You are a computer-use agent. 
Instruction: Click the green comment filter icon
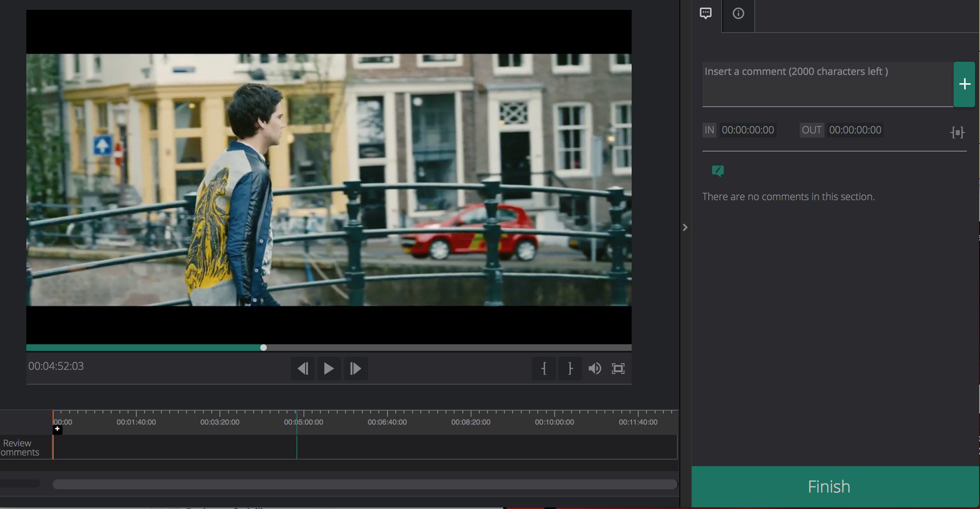[718, 170]
